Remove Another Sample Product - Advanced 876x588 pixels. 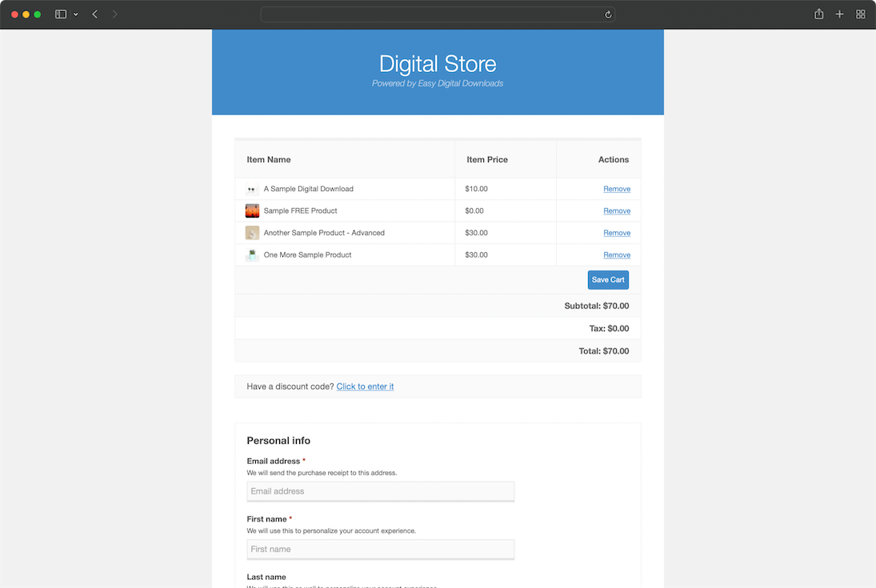pos(616,233)
